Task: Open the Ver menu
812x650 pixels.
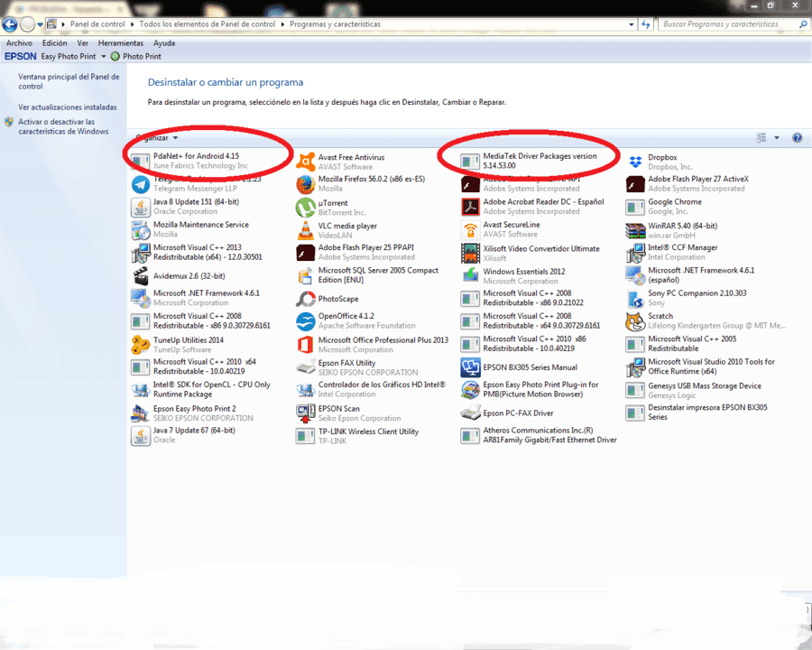Action: [x=83, y=43]
